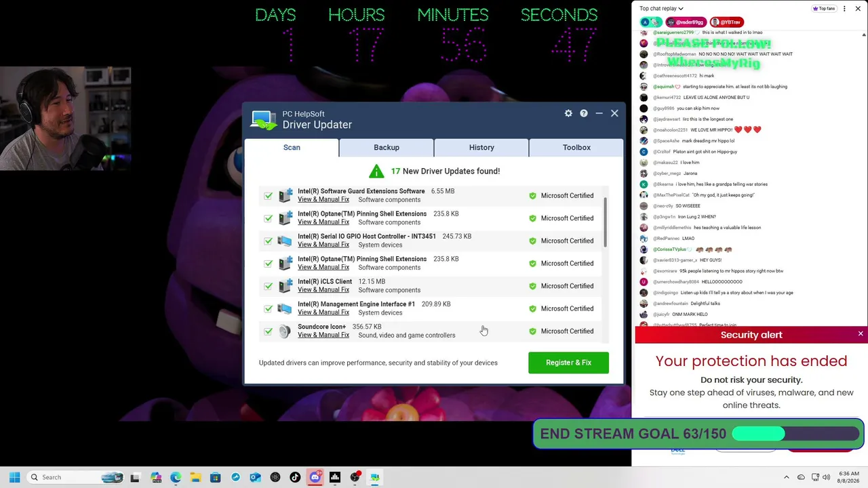This screenshot has height=488, width=868.
Task: Open TikTok from the taskbar
Action: [295, 477]
